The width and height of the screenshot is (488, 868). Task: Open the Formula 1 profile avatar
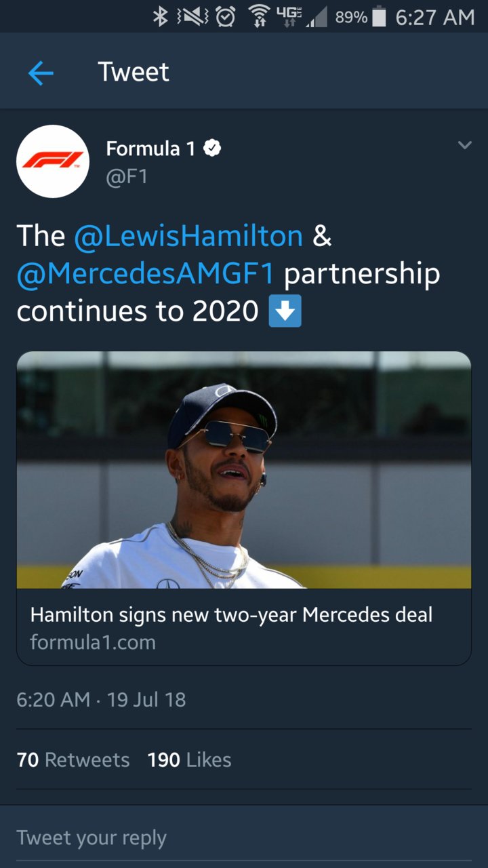(53, 161)
